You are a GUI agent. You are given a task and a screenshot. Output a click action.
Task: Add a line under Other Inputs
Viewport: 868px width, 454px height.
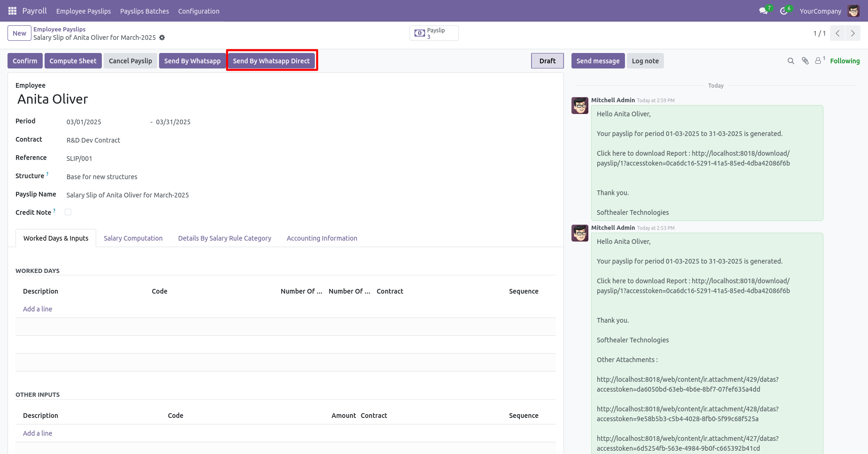(38, 433)
